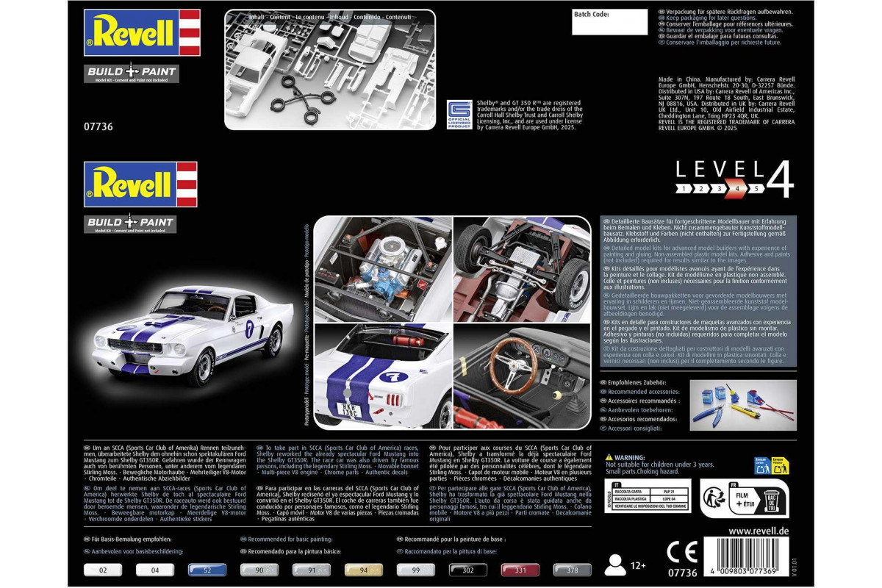Choose the red paint swatch 331

click(520, 570)
